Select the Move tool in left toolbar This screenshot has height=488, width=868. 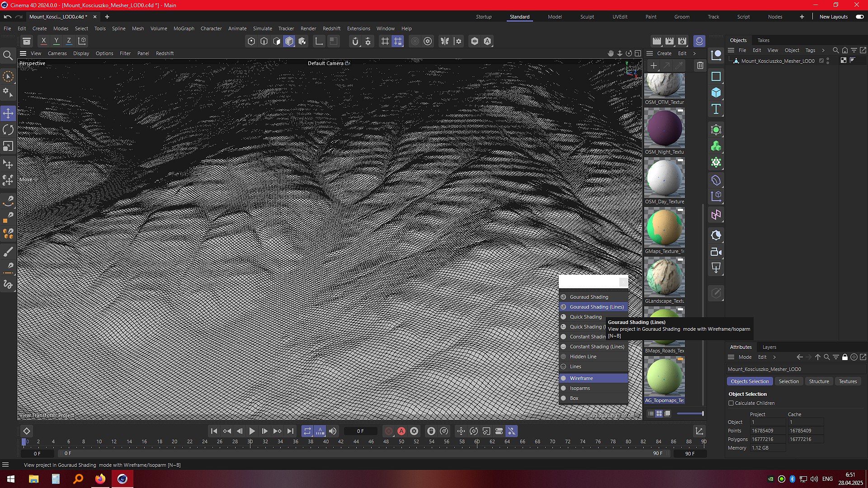8,113
